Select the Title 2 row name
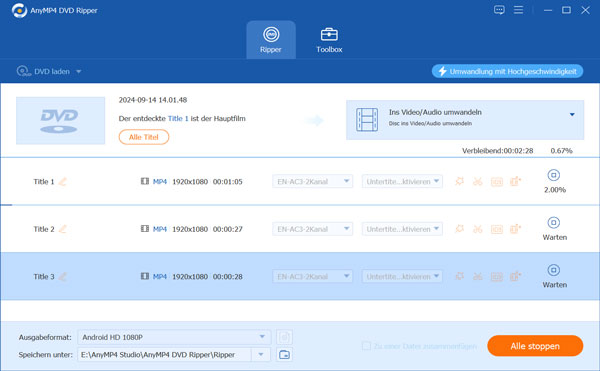 pos(44,229)
